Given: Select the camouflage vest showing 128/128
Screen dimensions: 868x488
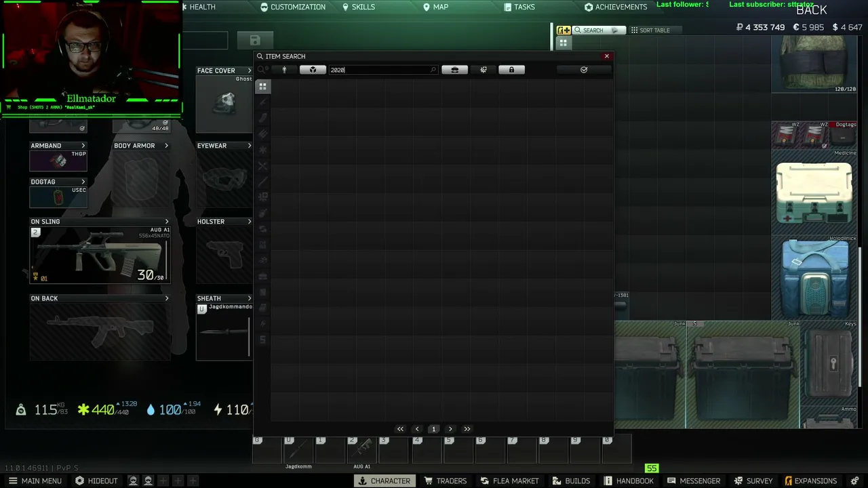Looking at the screenshot, I should (814, 64).
